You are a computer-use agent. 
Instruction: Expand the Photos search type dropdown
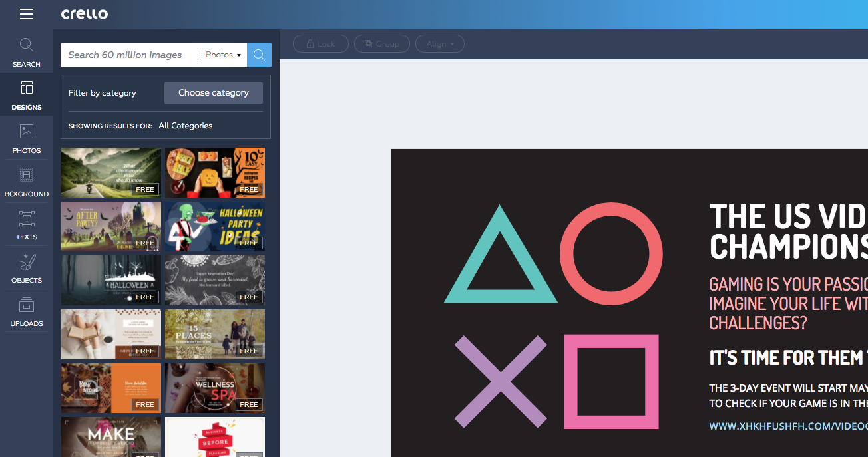click(224, 55)
